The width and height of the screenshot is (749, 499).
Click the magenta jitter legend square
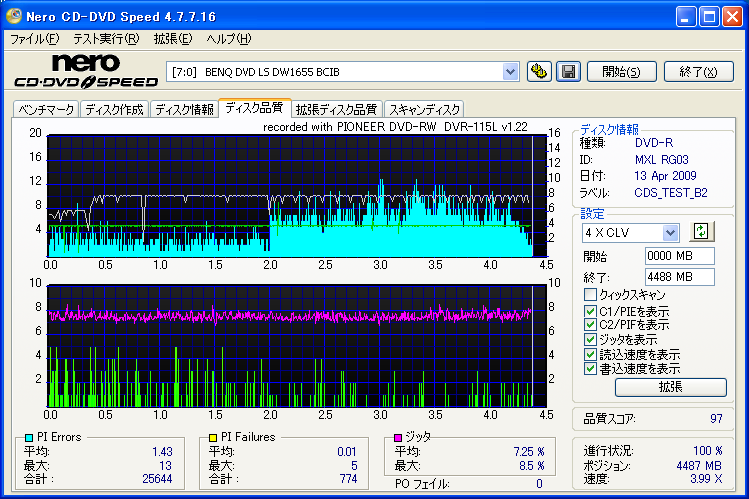pyautogui.click(x=397, y=437)
